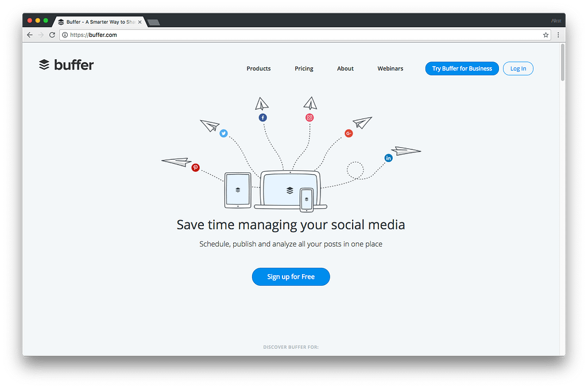588x388 pixels.
Task: Click the page's vertical scrollbar thumb
Action: pos(563,62)
